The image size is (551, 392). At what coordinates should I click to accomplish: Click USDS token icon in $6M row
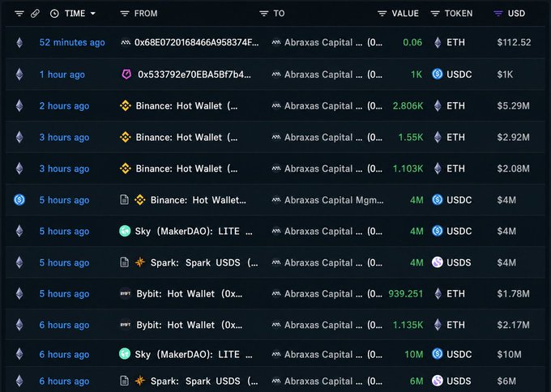[438, 381]
